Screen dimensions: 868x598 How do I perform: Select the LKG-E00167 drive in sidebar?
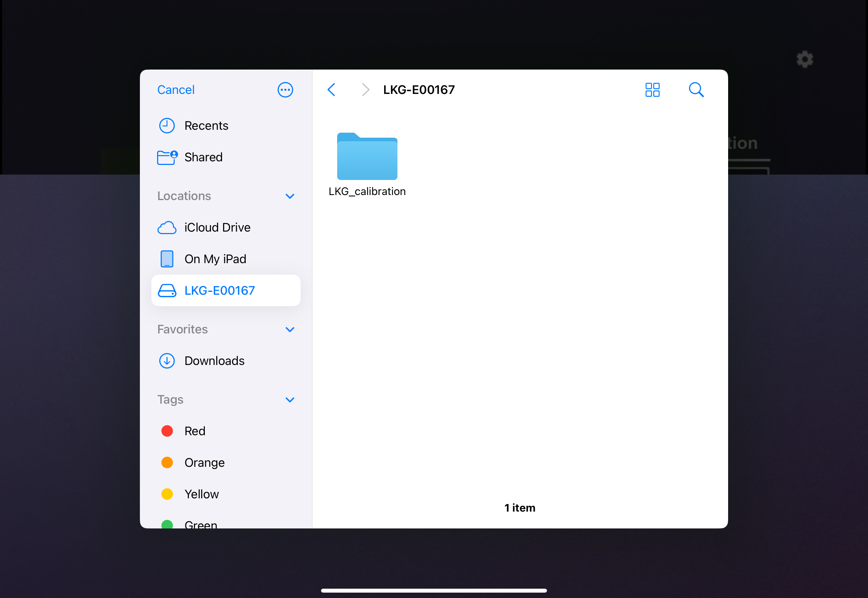[x=219, y=290]
